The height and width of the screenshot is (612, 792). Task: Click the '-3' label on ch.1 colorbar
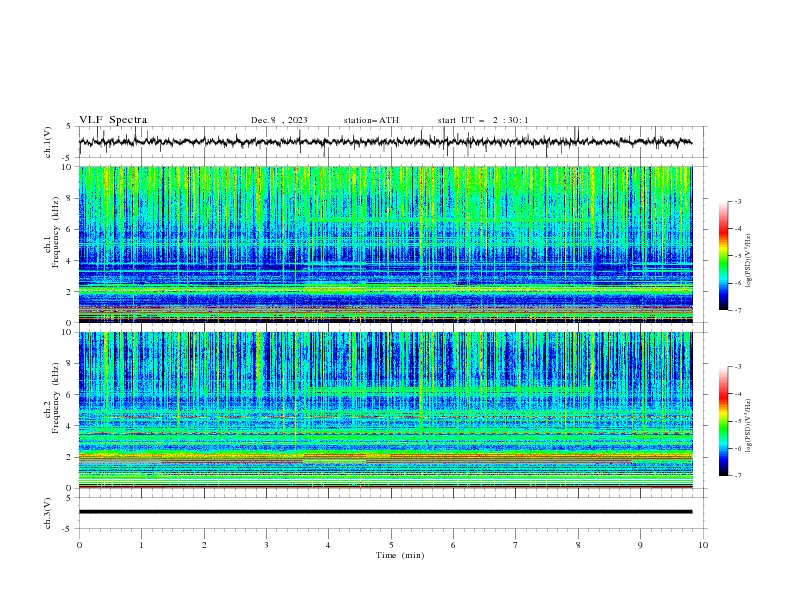(x=737, y=201)
